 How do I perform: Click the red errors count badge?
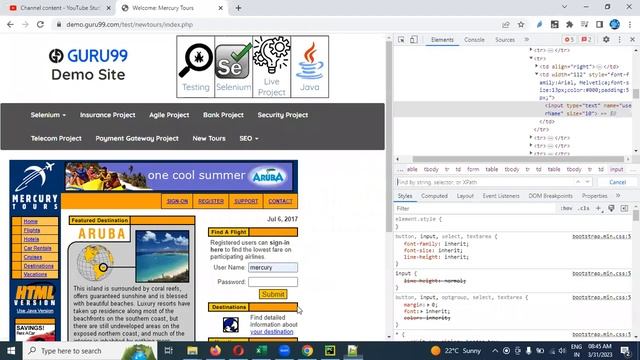569,40
